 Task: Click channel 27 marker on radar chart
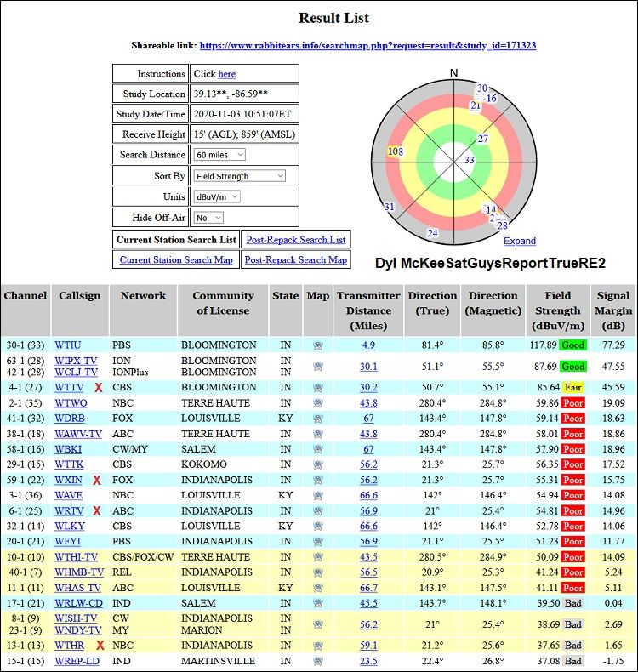point(483,139)
